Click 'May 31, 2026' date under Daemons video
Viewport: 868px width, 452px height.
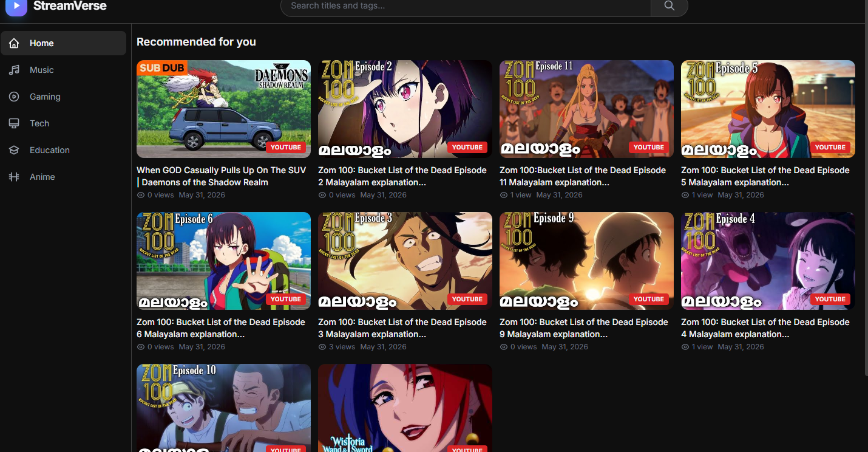[202, 195]
